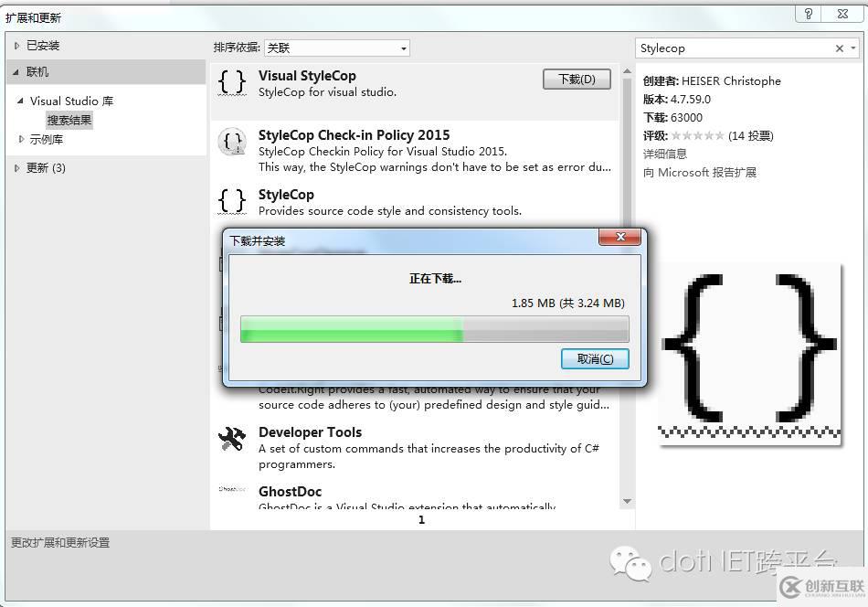The height and width of the screenshot is (607, 868).
Task: Open the 详细信息 link
Action: tap(665, 154)
